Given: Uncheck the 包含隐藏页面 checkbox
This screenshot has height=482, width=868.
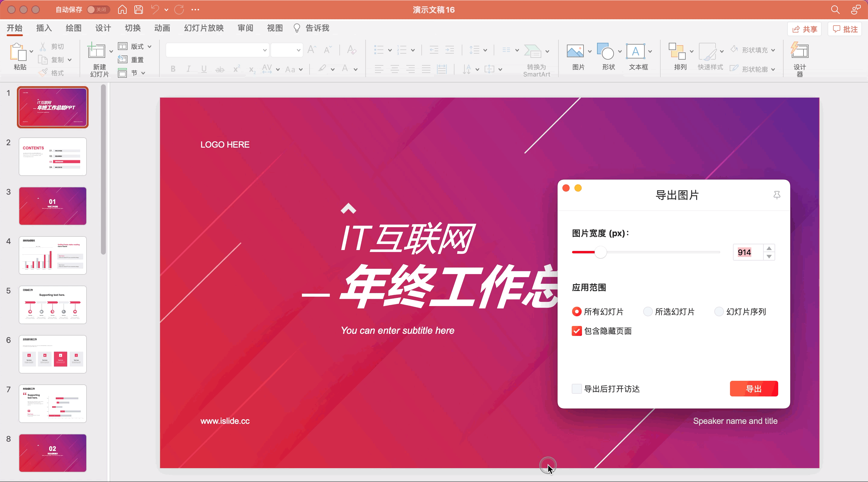Looking at the screenshot, I should [x=577, y=331].
